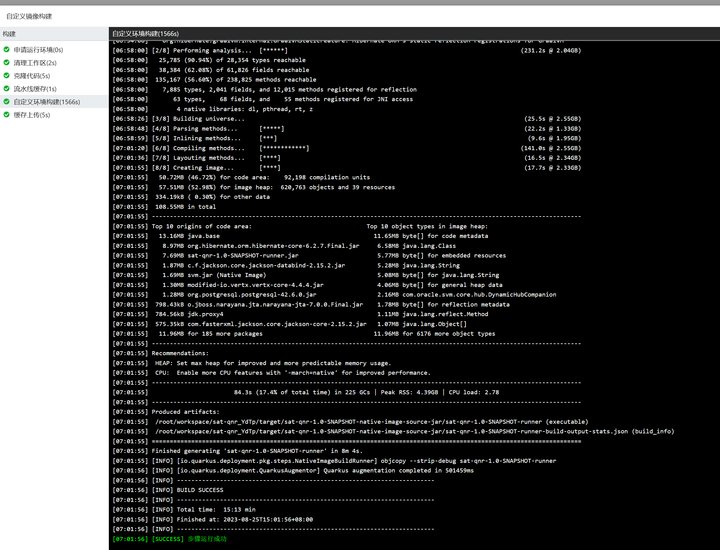Click the 'Recommendations:' log line
The image size is (720, 550).
(160, 353)
